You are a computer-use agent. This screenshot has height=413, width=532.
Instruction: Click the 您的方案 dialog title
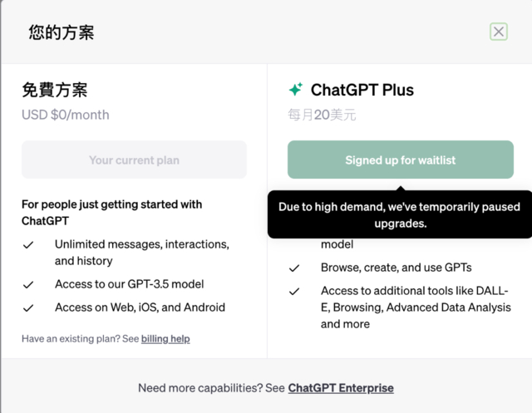62,32
